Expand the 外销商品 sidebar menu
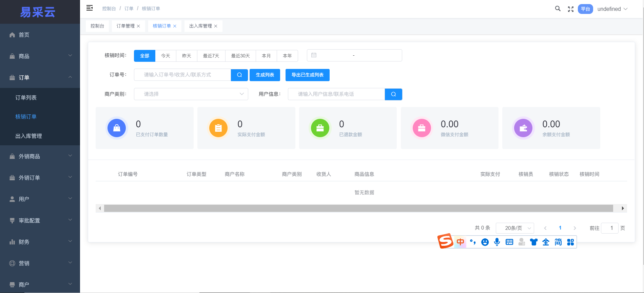This screenshot has width=644, height=293. (40, 156)
